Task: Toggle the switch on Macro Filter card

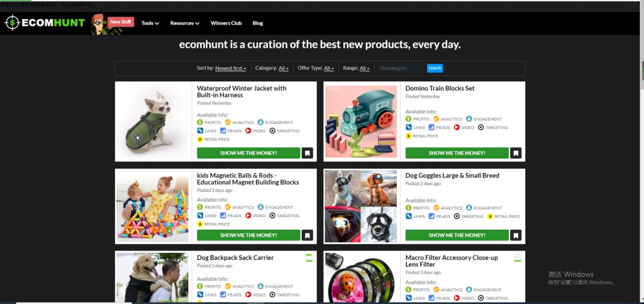Action: [518, 258]
